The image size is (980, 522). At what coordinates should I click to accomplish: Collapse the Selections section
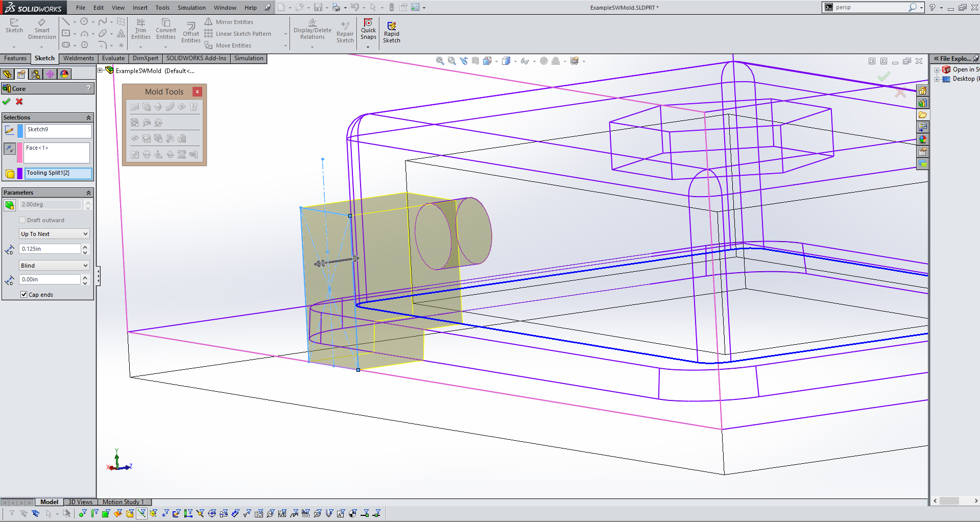[x=88, y=117]
